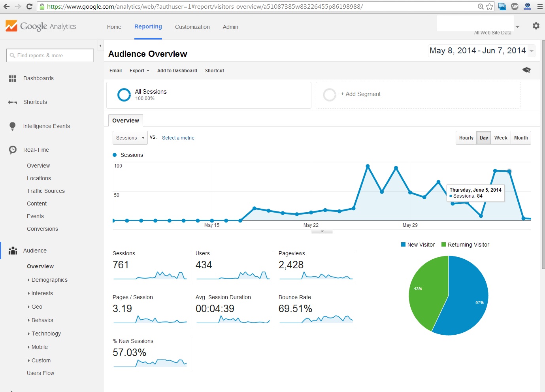The width and height of the screenshot is (545, 392).
Task: Switch to the Customization tab
Action: click(192, 27)
